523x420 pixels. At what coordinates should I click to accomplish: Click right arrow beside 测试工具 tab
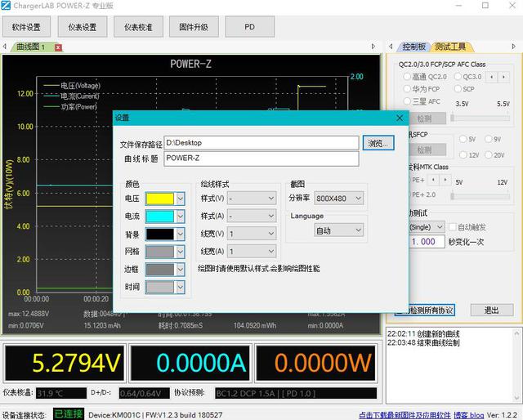coord(513,47)
